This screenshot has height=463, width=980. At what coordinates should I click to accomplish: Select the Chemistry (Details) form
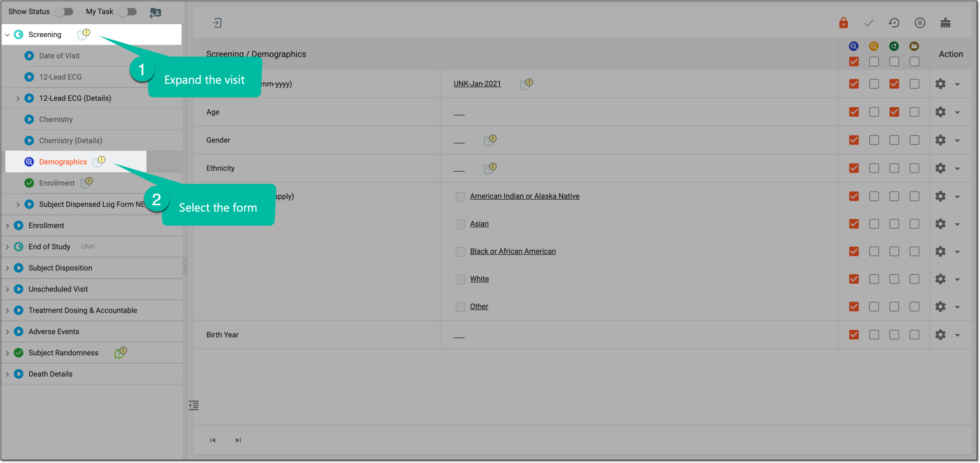click(x=71, y=140)
